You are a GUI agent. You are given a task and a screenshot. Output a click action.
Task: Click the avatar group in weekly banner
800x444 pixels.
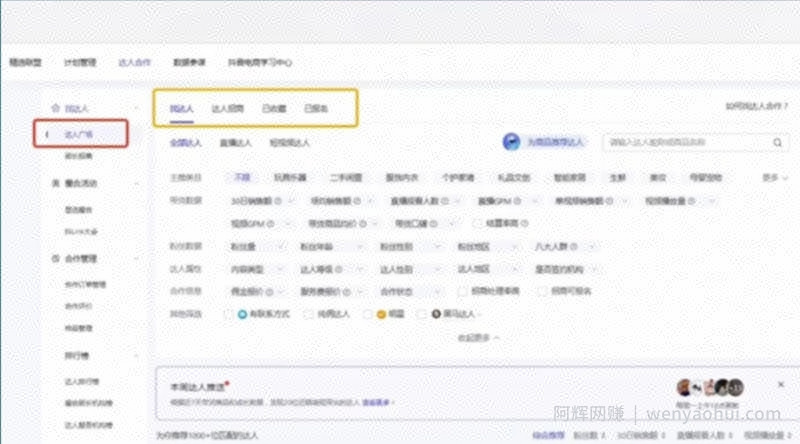710,388
